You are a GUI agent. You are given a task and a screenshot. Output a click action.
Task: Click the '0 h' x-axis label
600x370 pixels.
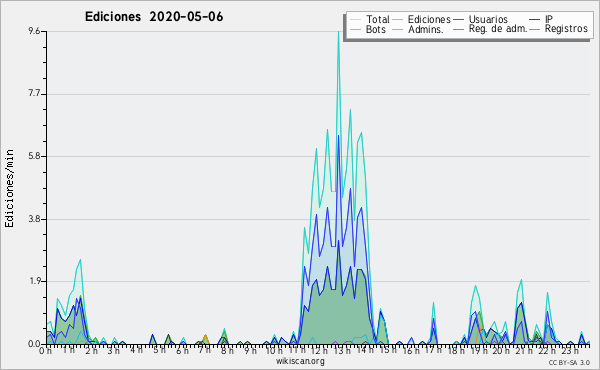(46, 350)
